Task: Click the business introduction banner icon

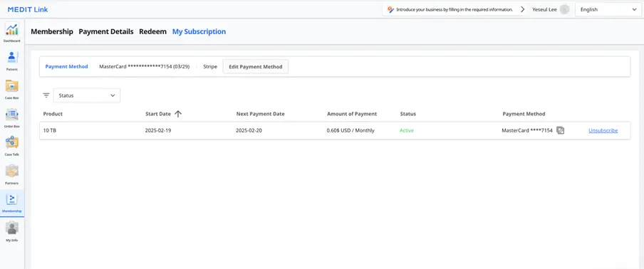Action: click(390, 9)
